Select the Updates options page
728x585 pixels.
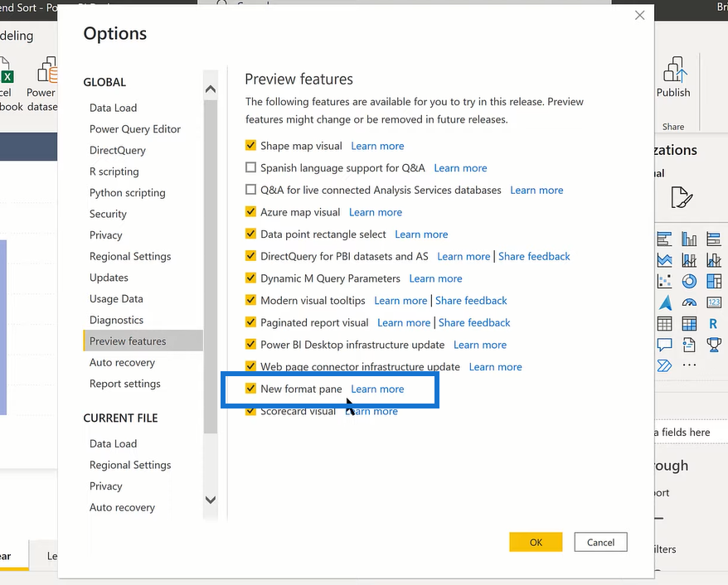click(x=109, y=278)
